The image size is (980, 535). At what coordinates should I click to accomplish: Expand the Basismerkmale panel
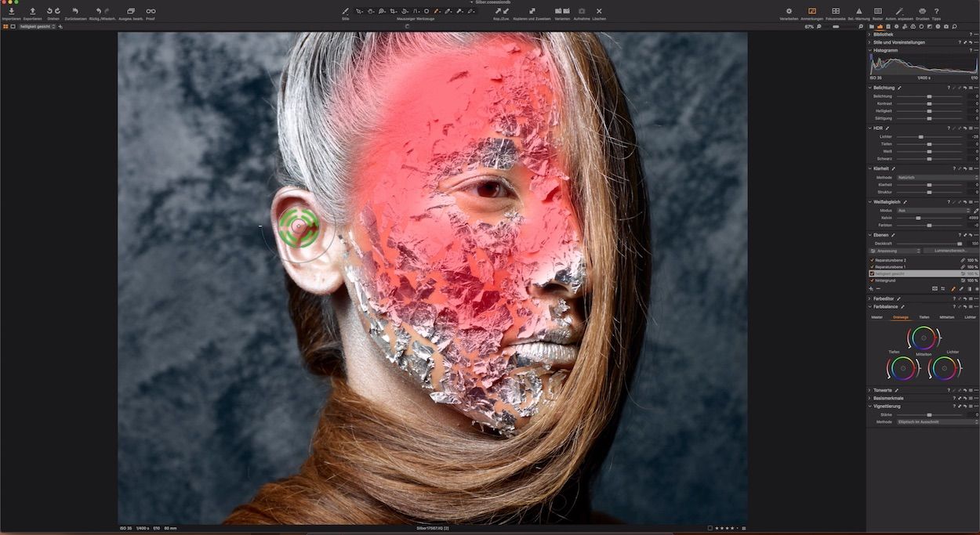(x=870, y=398)
